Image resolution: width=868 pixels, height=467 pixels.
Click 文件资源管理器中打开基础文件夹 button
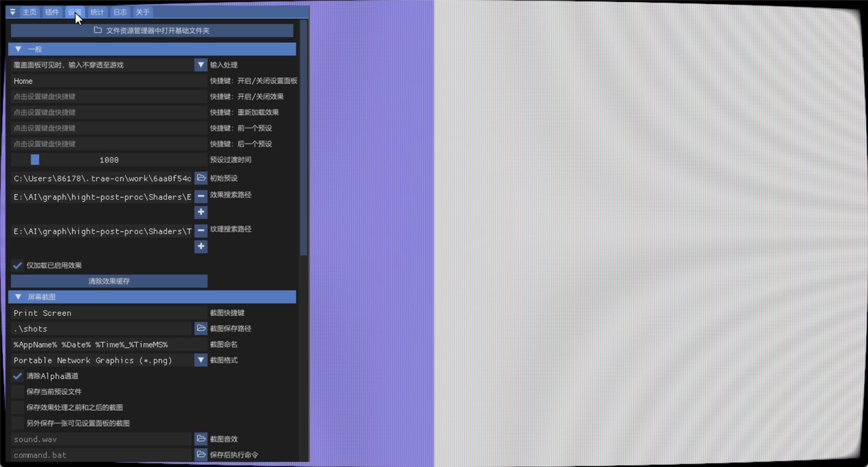click(152, 31)
